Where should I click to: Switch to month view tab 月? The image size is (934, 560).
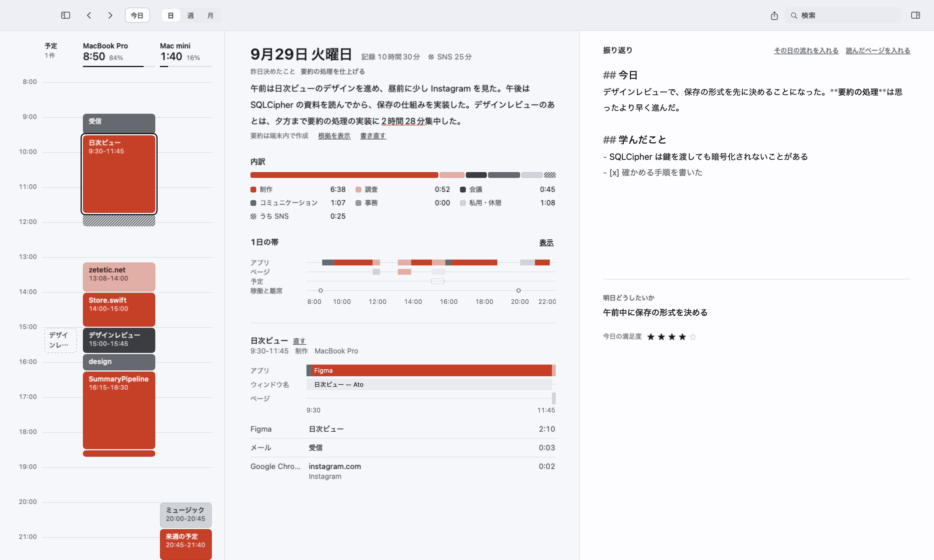[210, 15]
